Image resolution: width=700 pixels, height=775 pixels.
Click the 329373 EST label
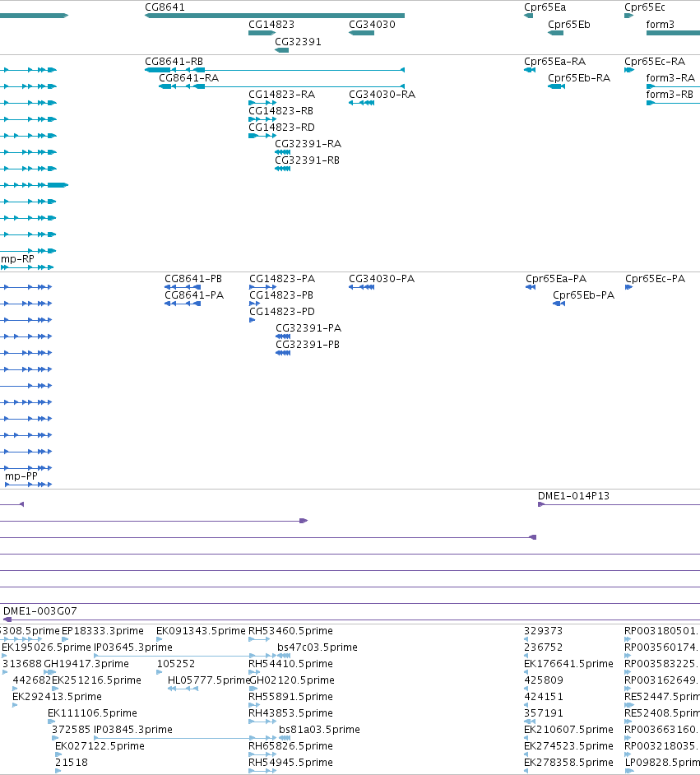[x=544, y=631]
